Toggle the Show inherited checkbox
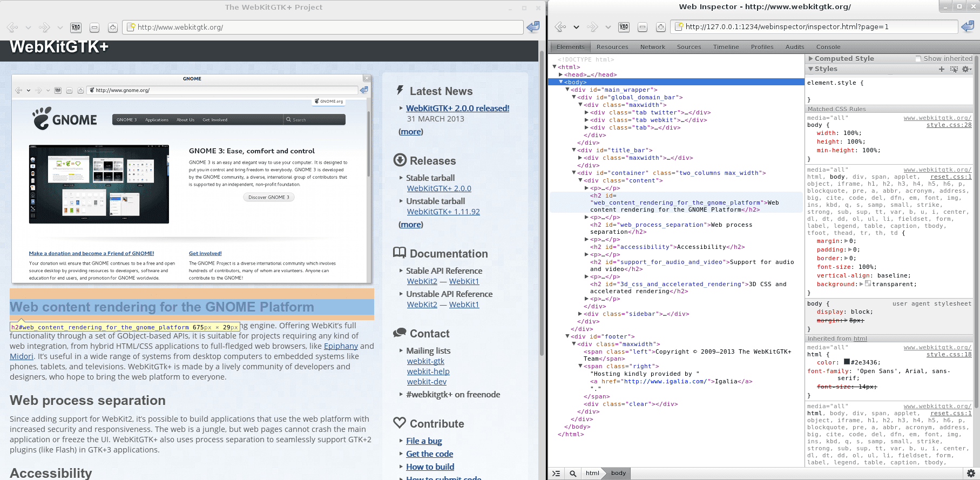Image resolution: width=980 pixels, height=480 pixels. click(x=918, y=58)
